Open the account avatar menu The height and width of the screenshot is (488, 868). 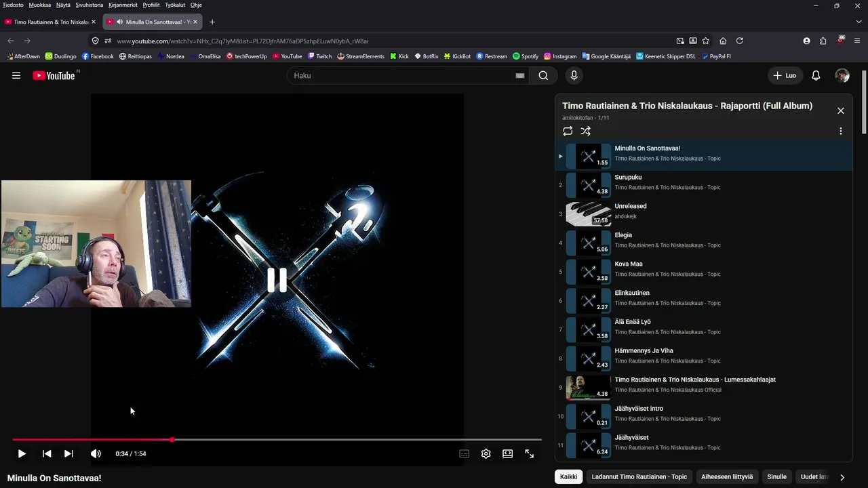click(x=842, y=75)
